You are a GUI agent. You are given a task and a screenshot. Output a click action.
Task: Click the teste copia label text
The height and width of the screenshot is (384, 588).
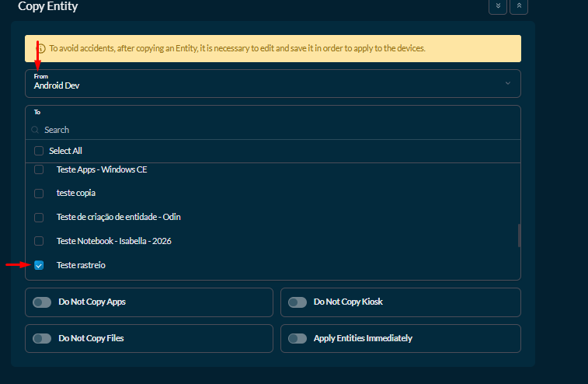pos(76,193)
